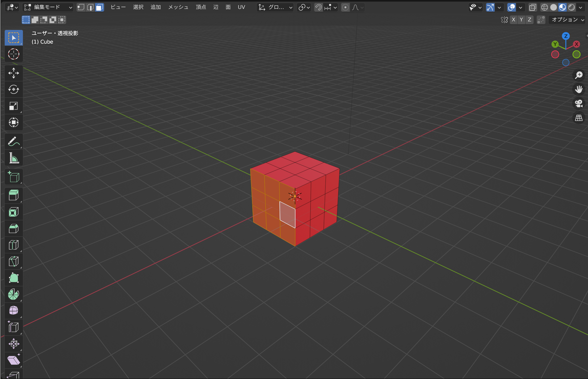The image size is (588, 379).
Task: Select the Bevel tool
Action: (13, 228)
